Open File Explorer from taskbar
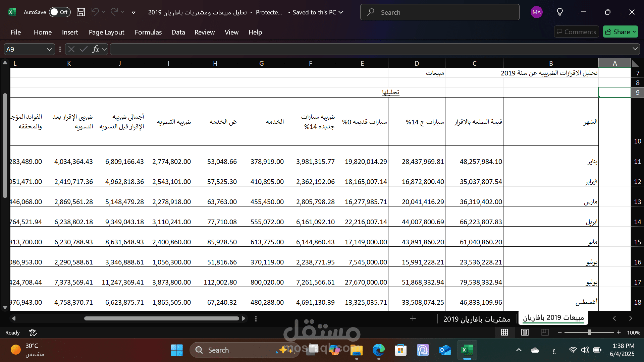The height and width of the screenshot is (362, 644). pyautogui.click(x=356, y=350)
